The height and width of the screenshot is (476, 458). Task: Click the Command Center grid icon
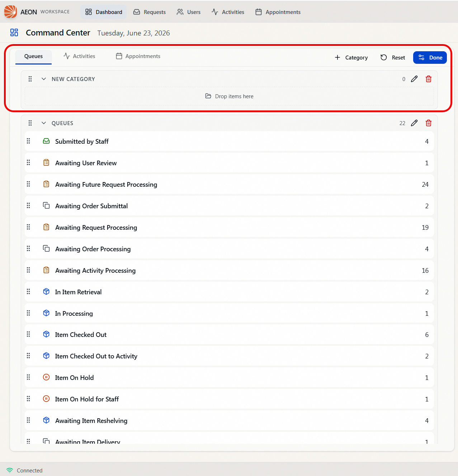pos(14,33)
